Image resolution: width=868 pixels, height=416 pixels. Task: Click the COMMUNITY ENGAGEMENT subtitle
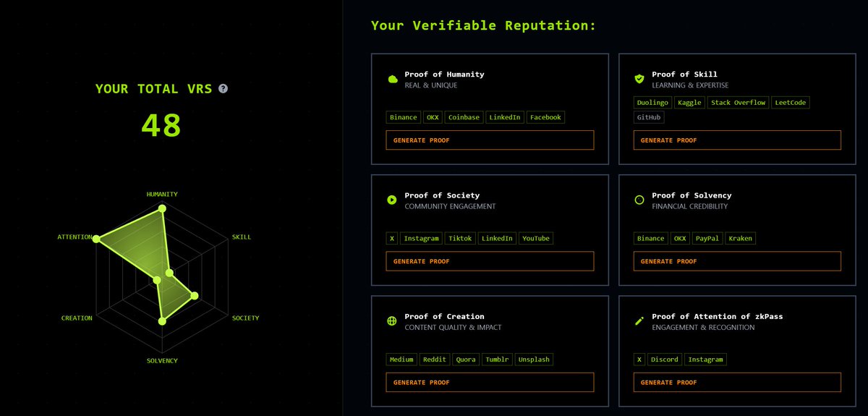click(x=451, y=206)
